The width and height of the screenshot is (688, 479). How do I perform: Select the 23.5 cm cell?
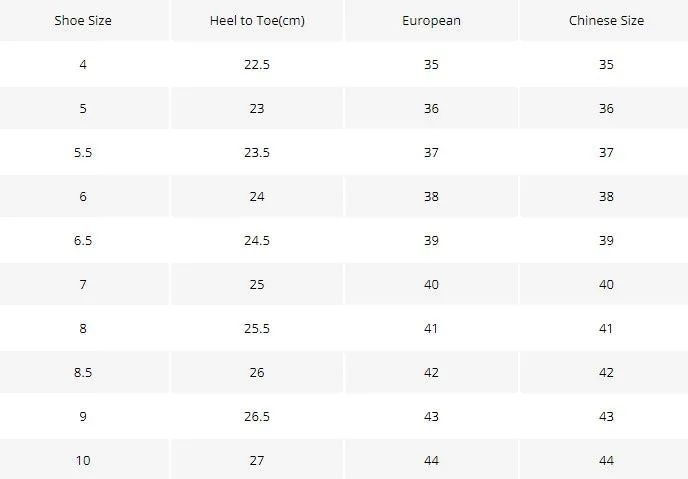[257, 153]
